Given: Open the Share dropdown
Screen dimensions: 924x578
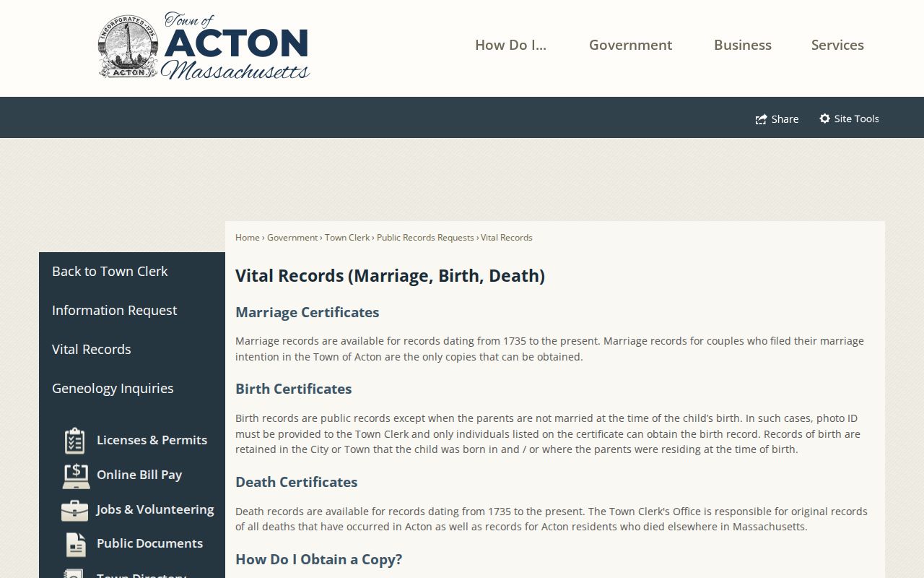Looking at the screenshot, I should (777, 118).
